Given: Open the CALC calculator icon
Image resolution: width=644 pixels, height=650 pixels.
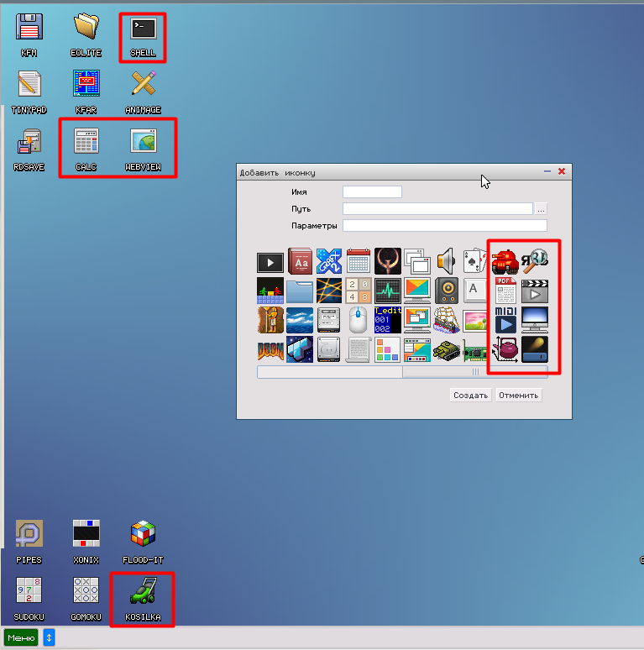Looking at the screenshot, I should (86, 149).
